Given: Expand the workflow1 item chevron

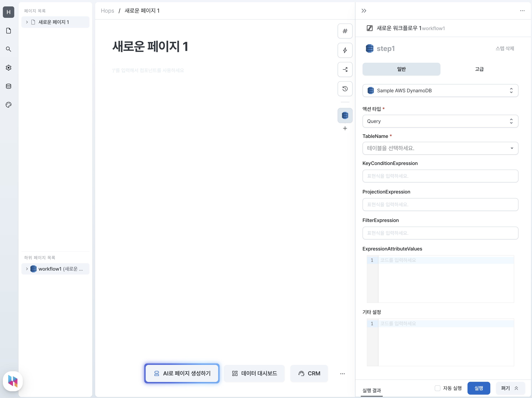Looking at the screenshot, I should point(27,269).
